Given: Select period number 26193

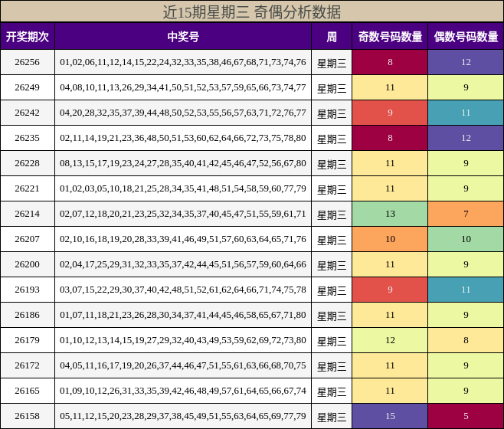Looking at the screenshot, I should 28,290.
